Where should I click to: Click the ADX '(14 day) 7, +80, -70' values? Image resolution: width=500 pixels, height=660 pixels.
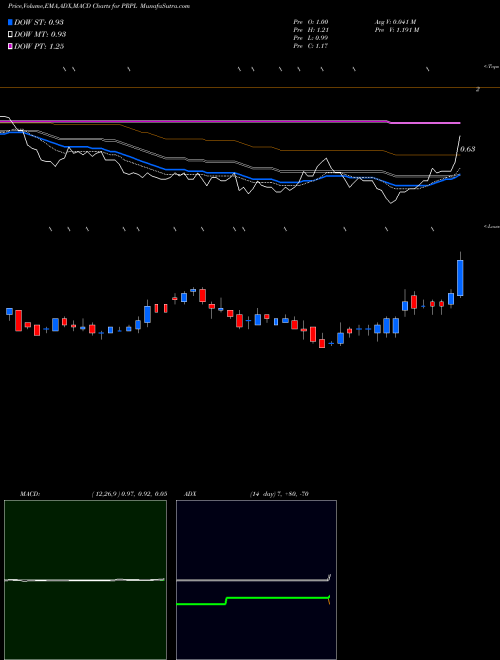[x=279, y=494]
